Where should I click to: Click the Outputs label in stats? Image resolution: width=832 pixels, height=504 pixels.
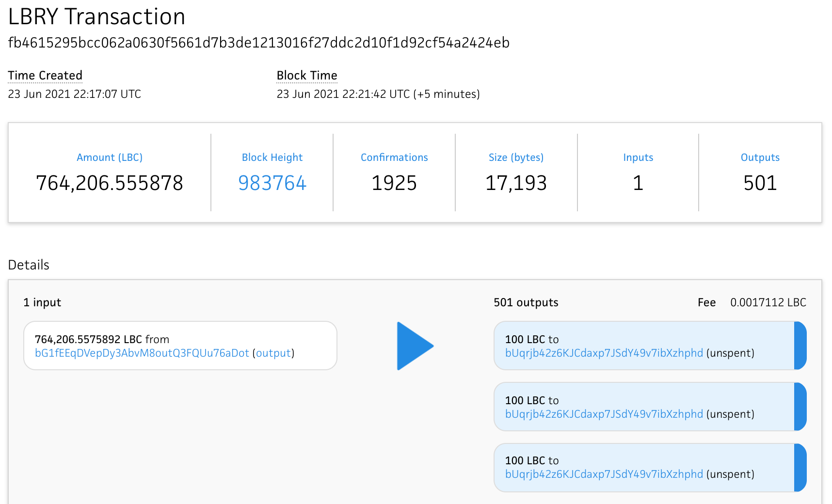760,157
